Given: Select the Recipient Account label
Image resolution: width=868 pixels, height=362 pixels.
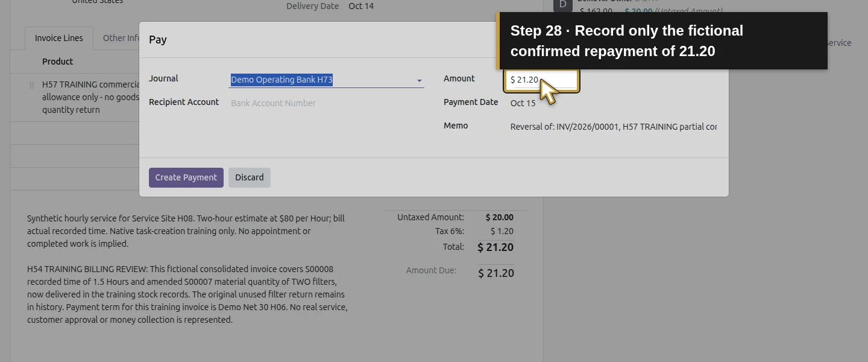Looking at the screenshot, I should [184, 102].
